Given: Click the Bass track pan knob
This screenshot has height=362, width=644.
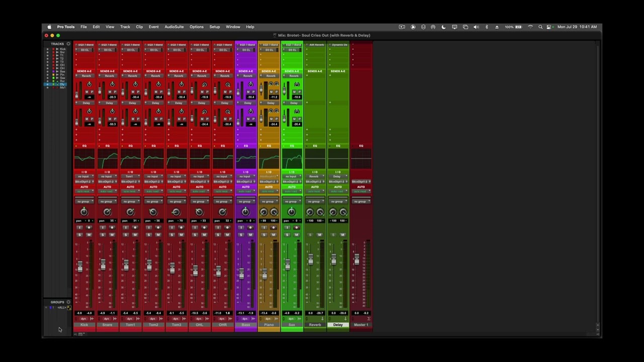Looking at the screenshot, I should coord(246,212).
